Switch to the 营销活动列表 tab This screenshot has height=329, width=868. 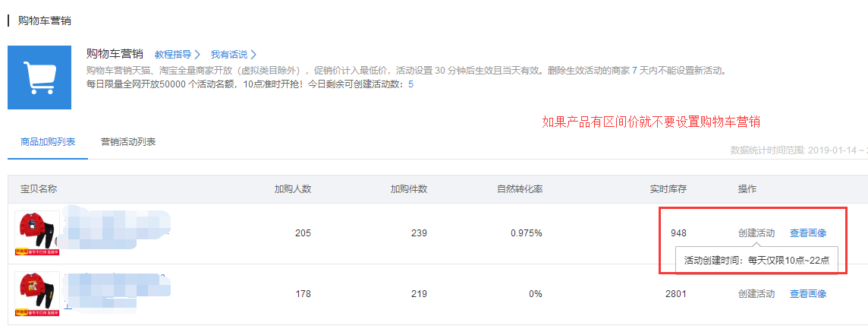128,142
